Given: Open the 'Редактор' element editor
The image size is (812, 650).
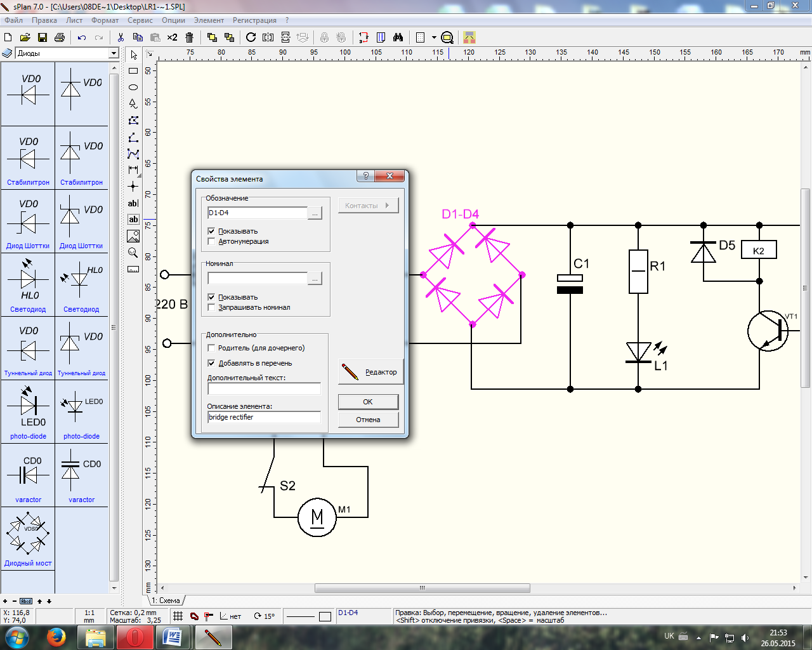Looking at the screenshot, I should [x=370, y=372].
